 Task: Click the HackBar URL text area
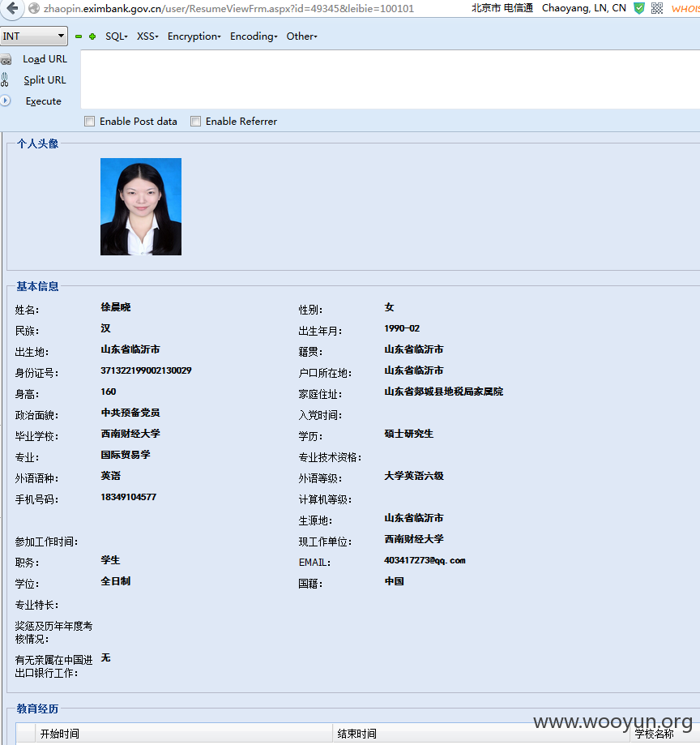[390, 79]
